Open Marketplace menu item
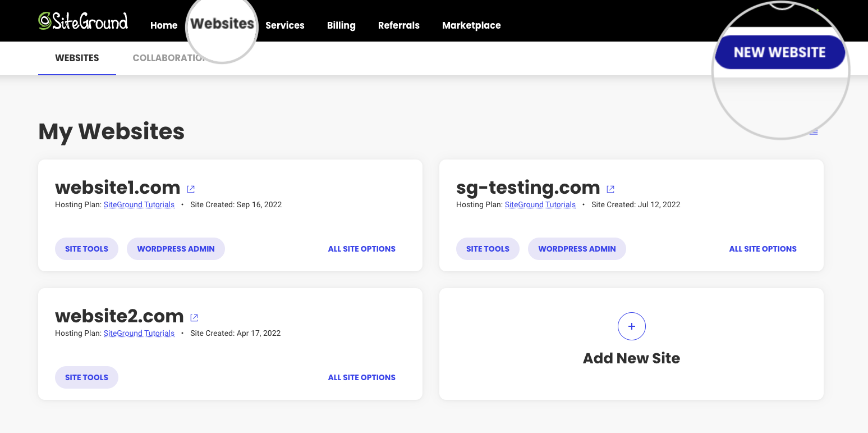The image size is (868, 433). tap(471, 25)
